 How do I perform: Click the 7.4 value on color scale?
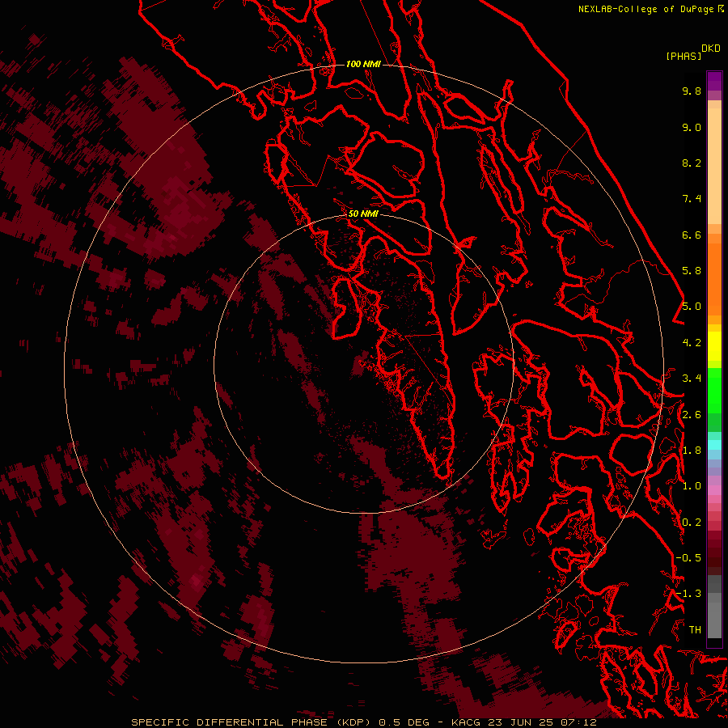pos(692,199)
